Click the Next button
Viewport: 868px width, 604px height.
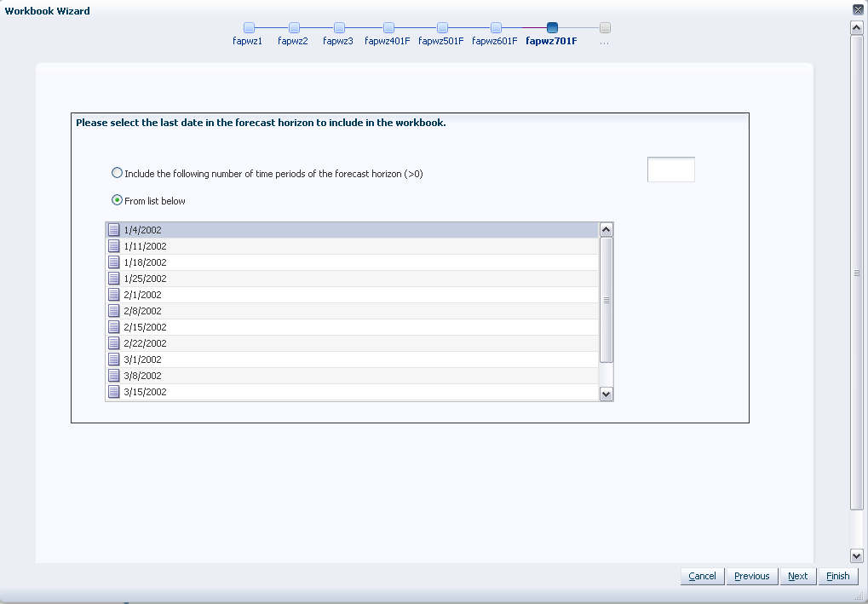click(797, 576)
